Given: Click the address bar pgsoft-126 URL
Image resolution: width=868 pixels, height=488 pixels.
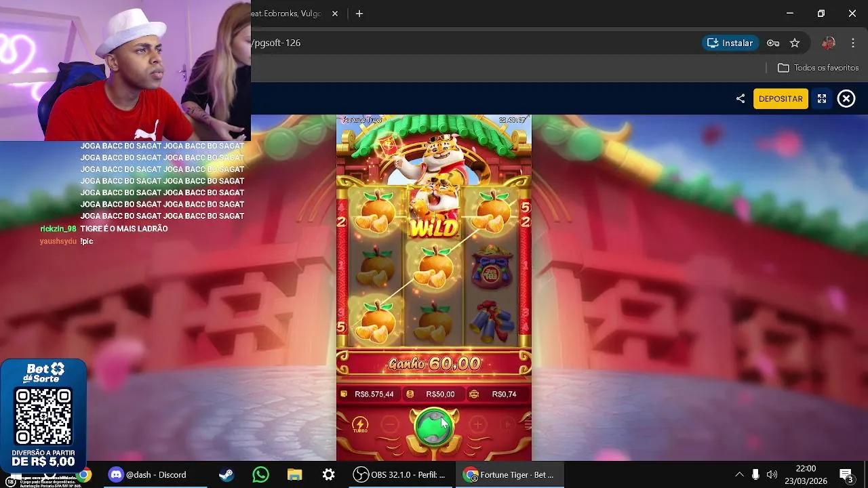Looking at the screenshot, I should pyautogui.click(x=276, y=43).
